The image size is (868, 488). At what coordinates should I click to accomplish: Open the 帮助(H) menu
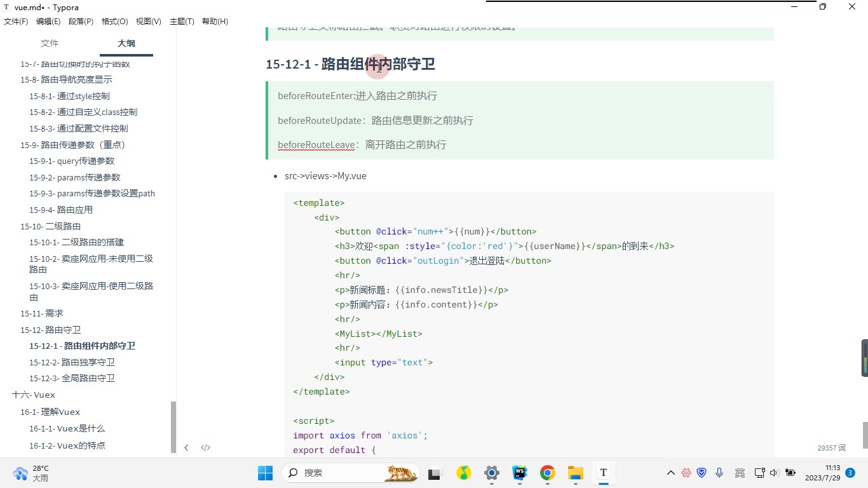pyautogui.click(x=215, y=21)
